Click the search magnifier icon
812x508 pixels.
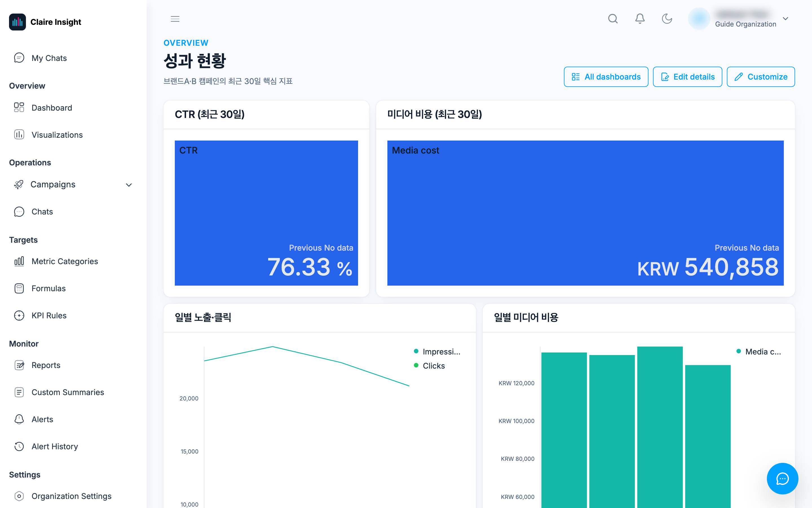coord(613,18)
